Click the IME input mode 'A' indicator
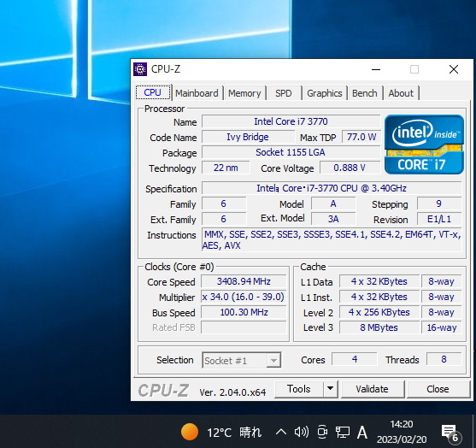The height and width of the screenshot is (448, 476). click(362, 432)
